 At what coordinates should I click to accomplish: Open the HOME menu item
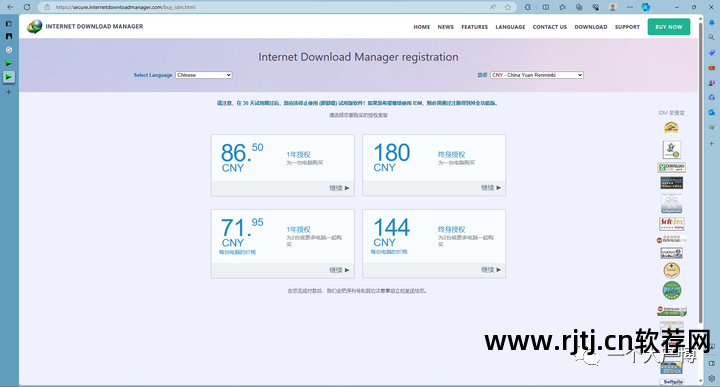point(422,27)
